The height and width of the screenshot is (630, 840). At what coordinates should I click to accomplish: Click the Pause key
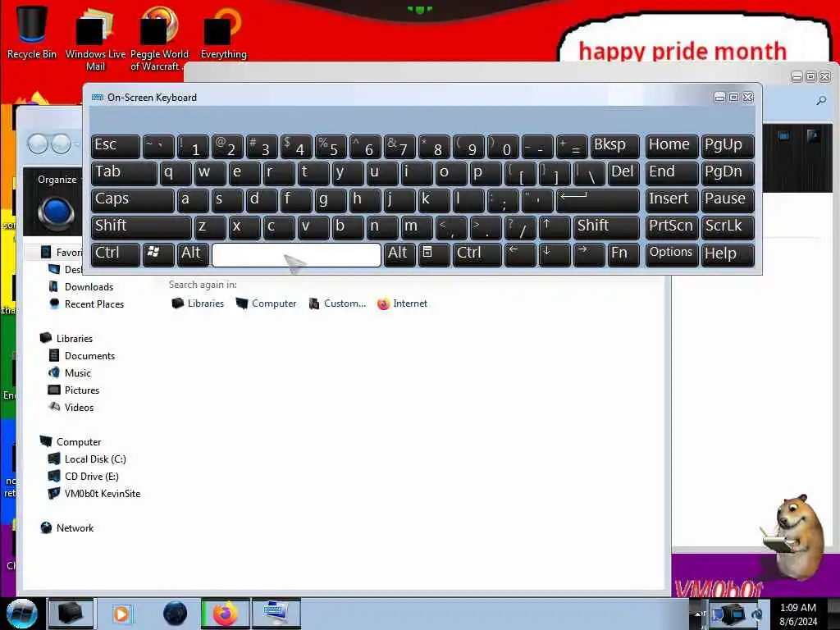click(x=728, y=200)
